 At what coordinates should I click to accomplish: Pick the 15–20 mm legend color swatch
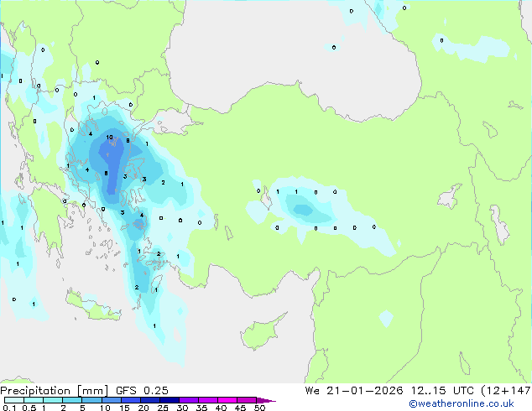point(130,400)
